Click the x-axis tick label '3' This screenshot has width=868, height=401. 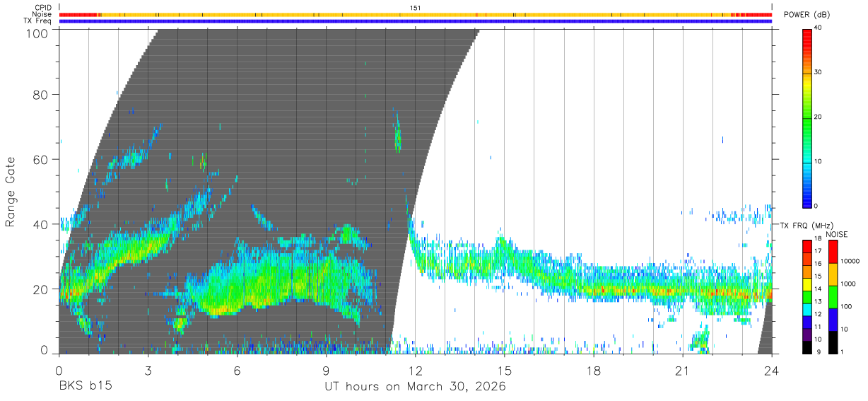click(148, 371)
